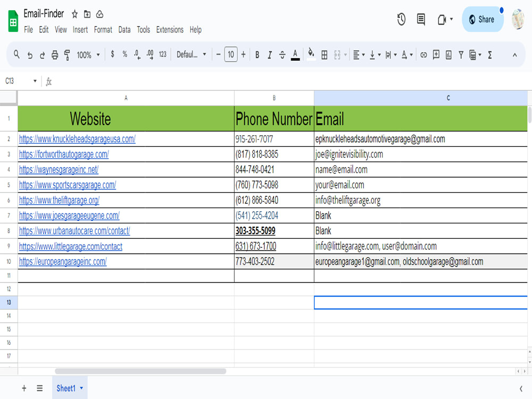
Task: Open the name box dropdown arrow
Action: [x=35, y=81]
